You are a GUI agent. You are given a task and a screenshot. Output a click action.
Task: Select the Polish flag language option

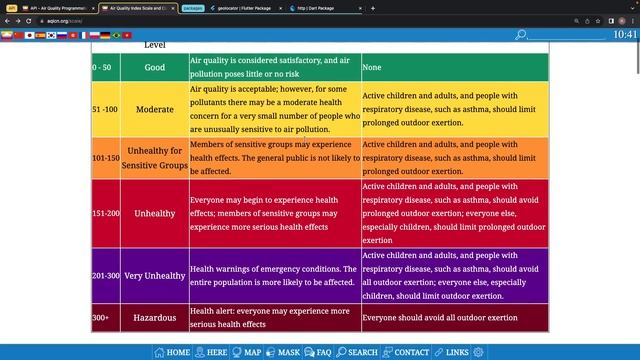coord(95,36)
